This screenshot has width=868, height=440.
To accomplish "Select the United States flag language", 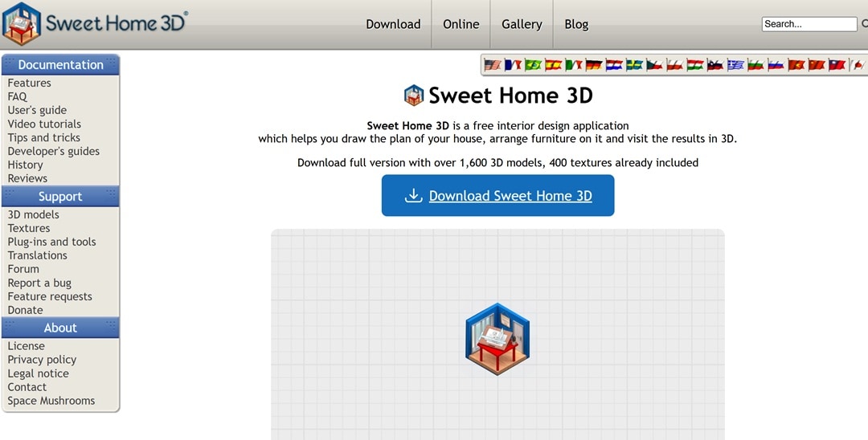I will tap(493, 65).
